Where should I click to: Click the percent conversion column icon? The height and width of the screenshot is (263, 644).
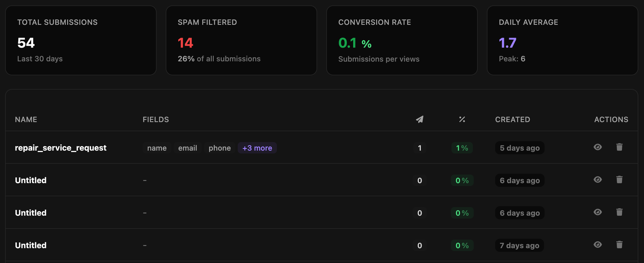pos(462,120)
